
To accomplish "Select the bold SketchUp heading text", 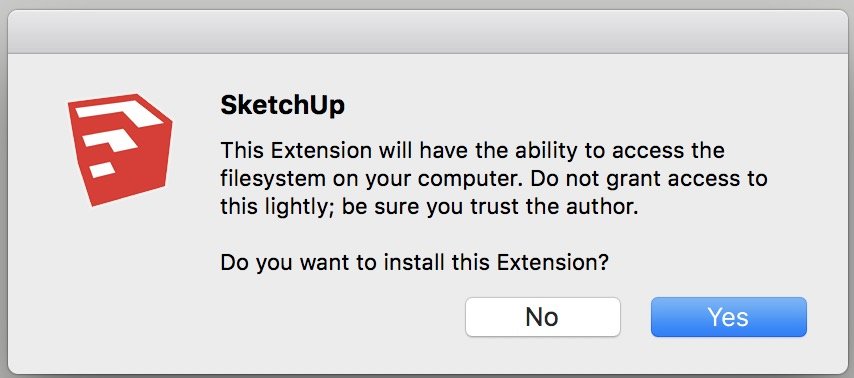I will coord(282,106).
